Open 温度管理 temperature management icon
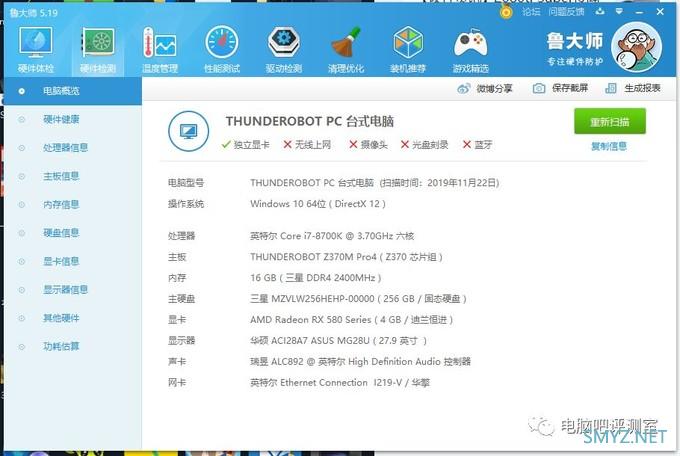The width and height of the screenshot is (680, 456). tap(160, 49)
